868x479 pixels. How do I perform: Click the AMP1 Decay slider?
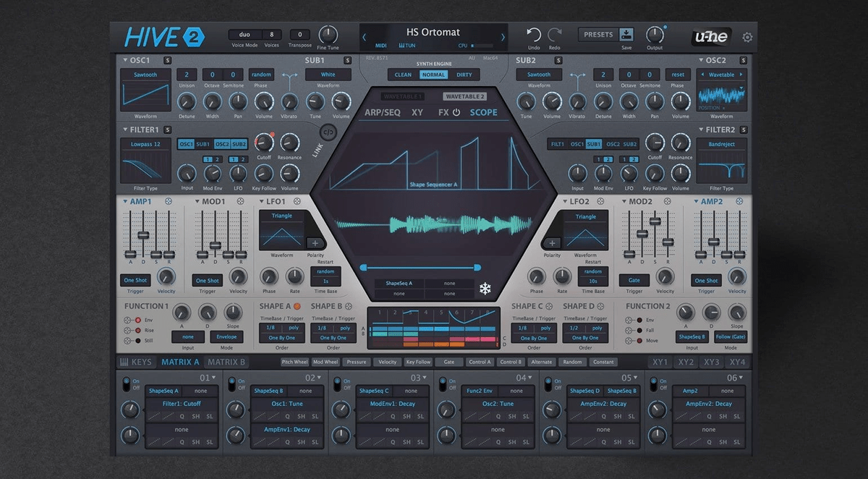pos(143,235)
